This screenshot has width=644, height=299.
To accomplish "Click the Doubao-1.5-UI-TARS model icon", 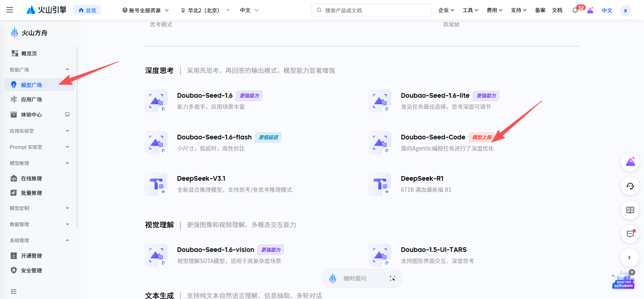I will [x=380, y=255].
